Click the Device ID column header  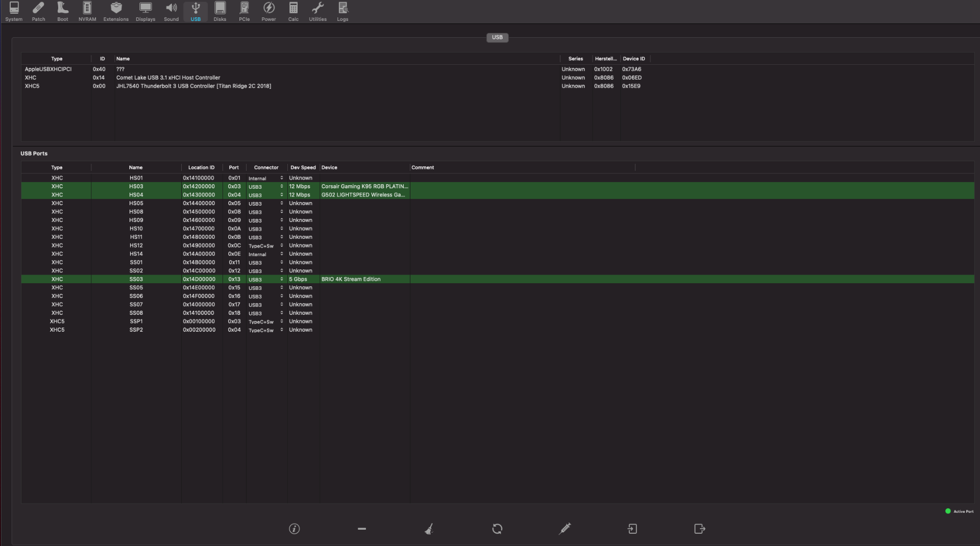point(634,59)
